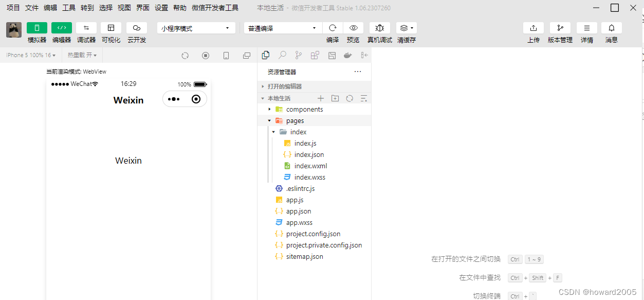Click the refresh explorer icon

tap(349, 98)
